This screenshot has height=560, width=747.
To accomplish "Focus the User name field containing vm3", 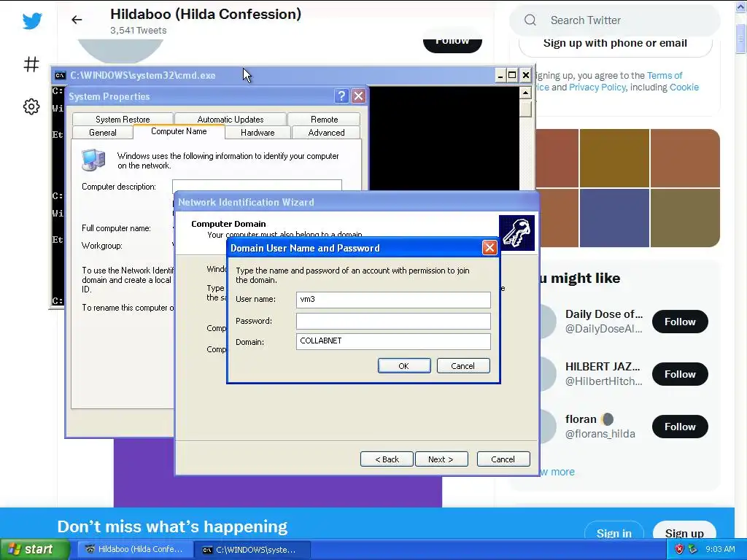I will pos(393,300).
